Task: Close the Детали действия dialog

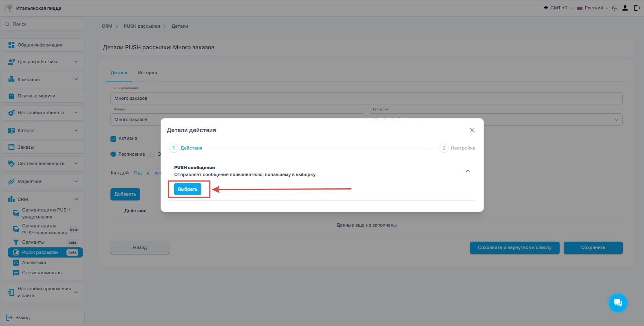Action: 472,130
